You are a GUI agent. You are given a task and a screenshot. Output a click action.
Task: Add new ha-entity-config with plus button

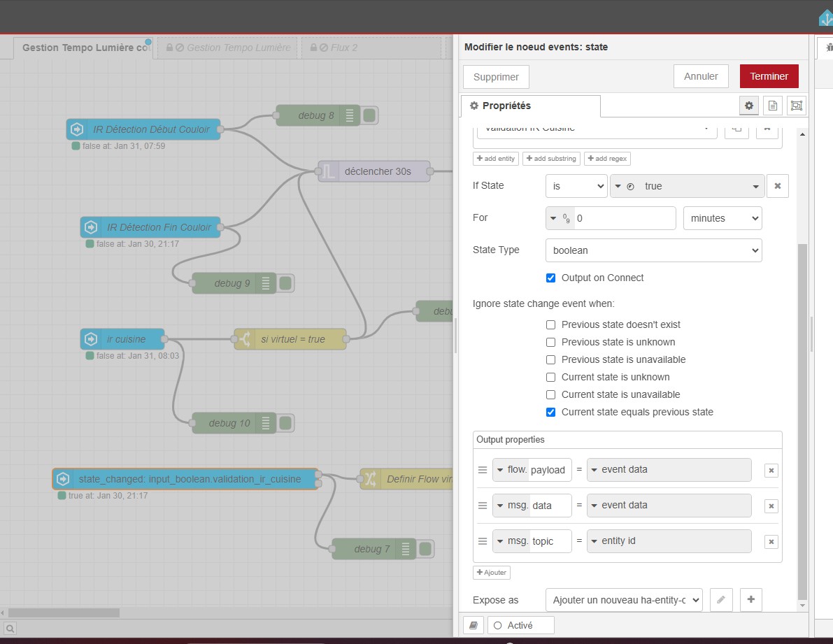coord(751,600)
